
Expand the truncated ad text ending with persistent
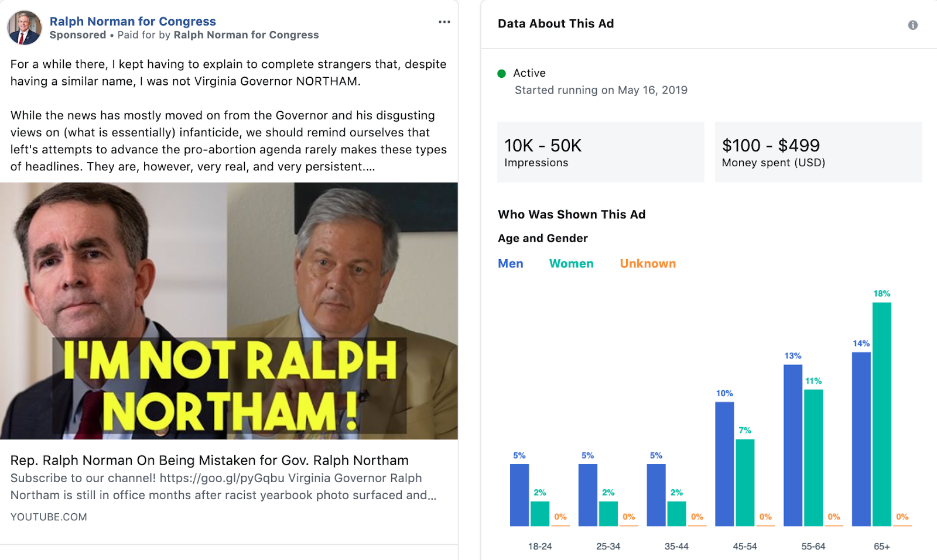point(369,167)
